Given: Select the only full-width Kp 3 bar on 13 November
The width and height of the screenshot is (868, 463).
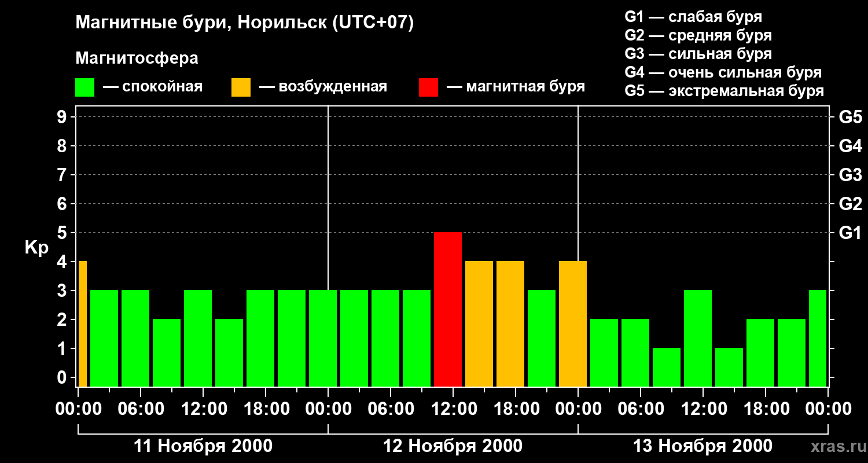Looking at the screenshot, I should pos(698,338).
